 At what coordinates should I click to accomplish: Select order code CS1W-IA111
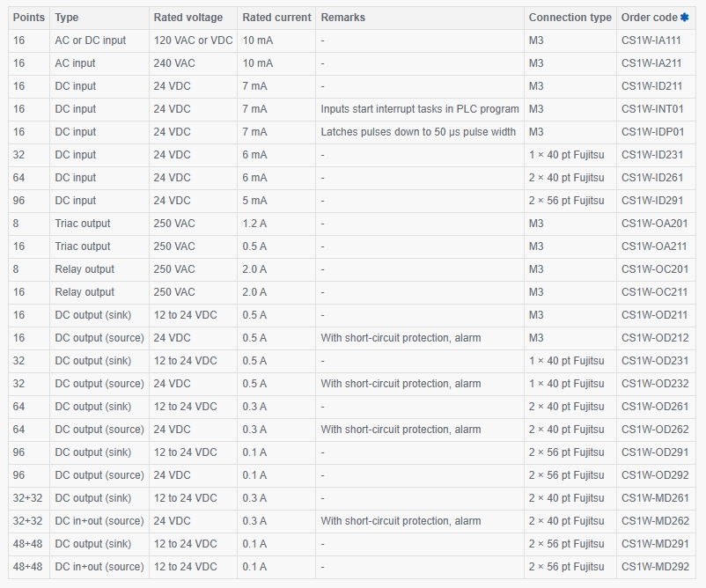[x=651, y=40]
